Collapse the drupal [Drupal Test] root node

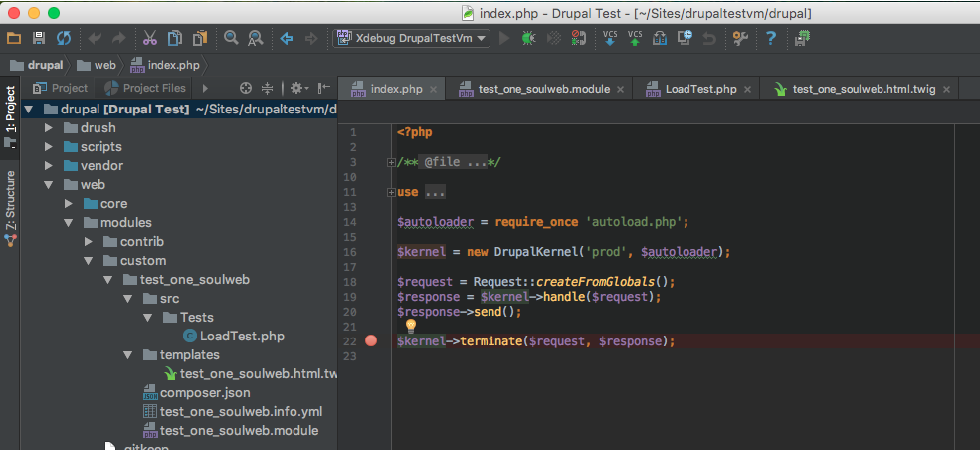(x=28, y=110)
